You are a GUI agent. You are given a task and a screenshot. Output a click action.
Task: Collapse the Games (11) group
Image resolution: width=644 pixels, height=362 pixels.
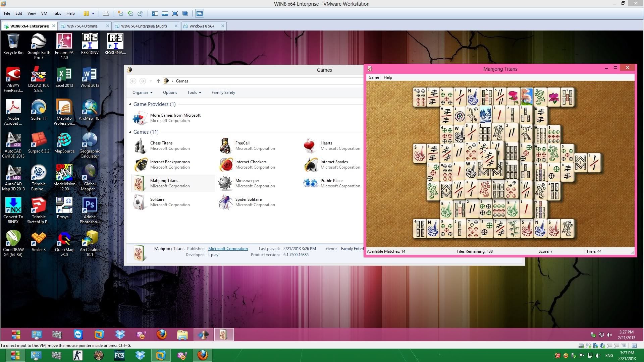pyautogui.click(x=130, y=132)
